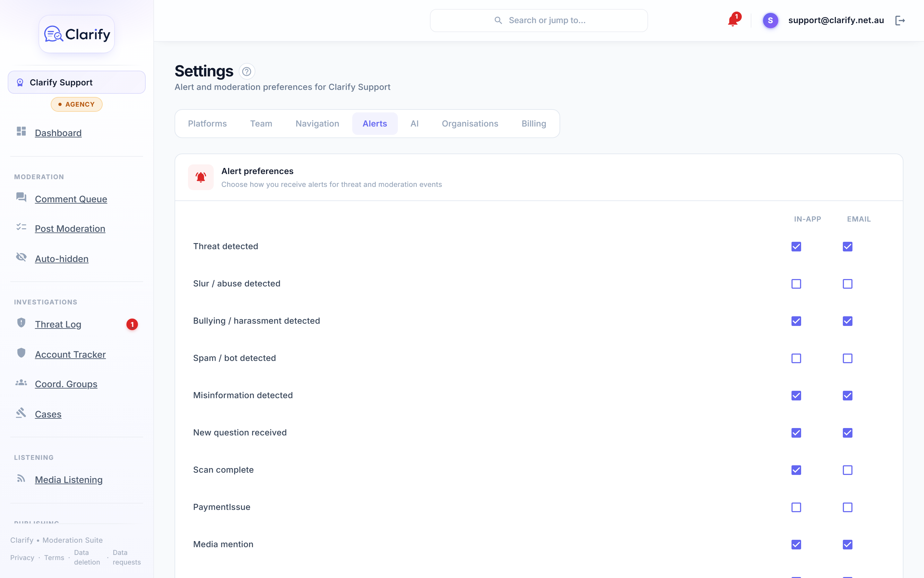Click the user avatar S
Viewport: 924px width, 578px height.
[770, 20]
